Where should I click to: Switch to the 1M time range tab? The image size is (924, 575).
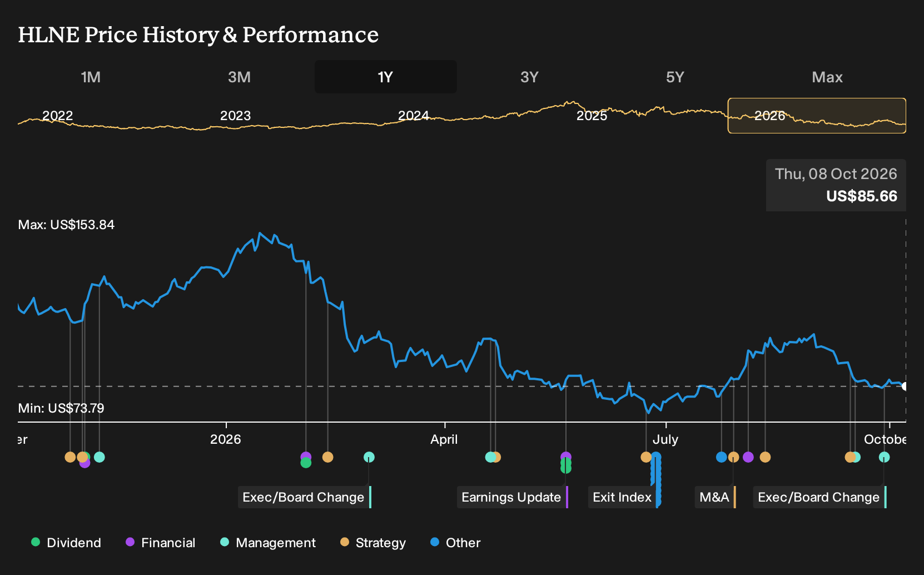(x=91, y=77)
